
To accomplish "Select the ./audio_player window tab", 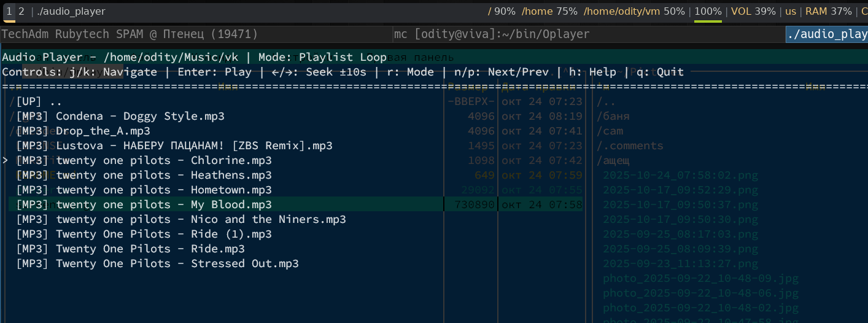I will pos(827,34).
